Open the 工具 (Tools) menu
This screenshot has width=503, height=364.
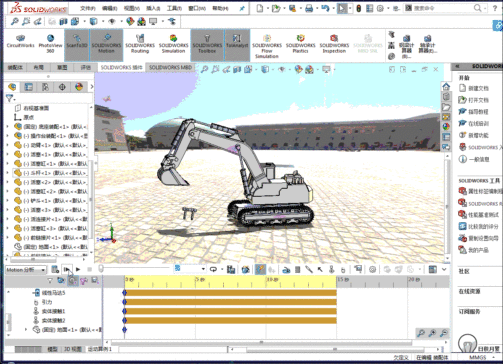click(174, 8)
